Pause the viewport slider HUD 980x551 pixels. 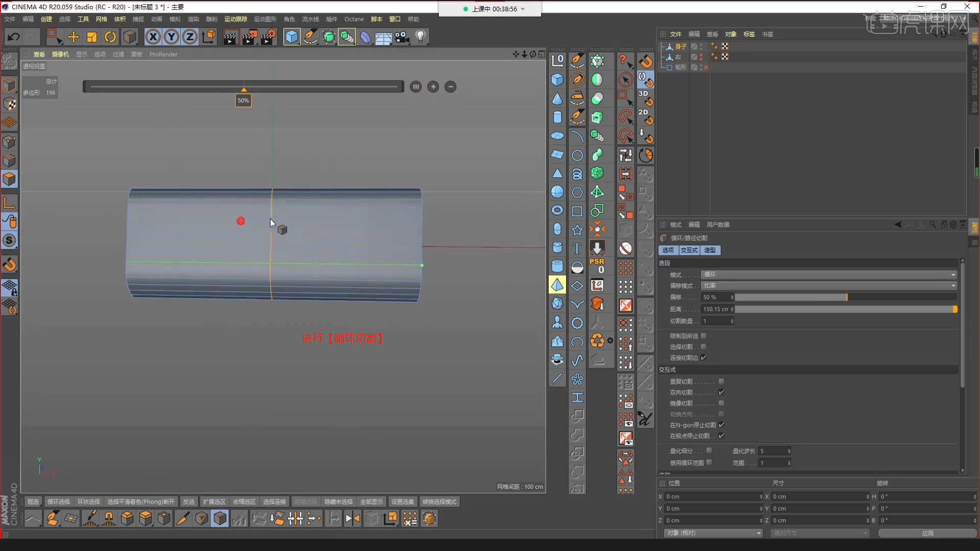416,87
